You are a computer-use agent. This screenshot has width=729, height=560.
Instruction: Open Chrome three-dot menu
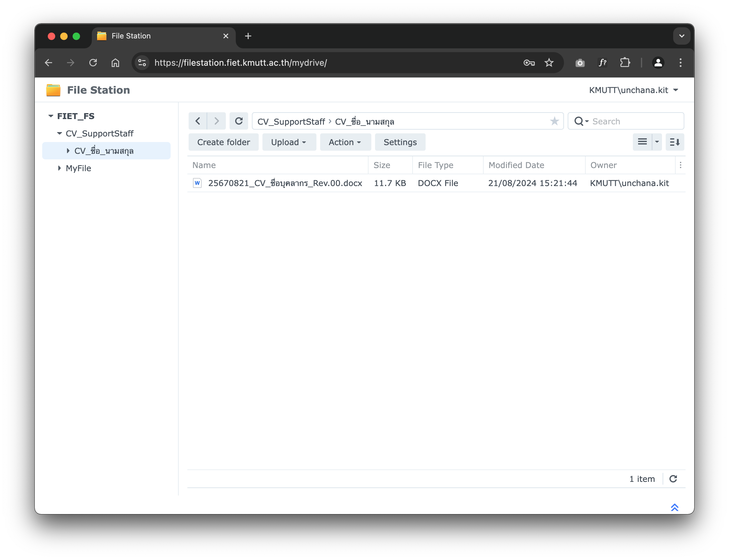(680, 63)
